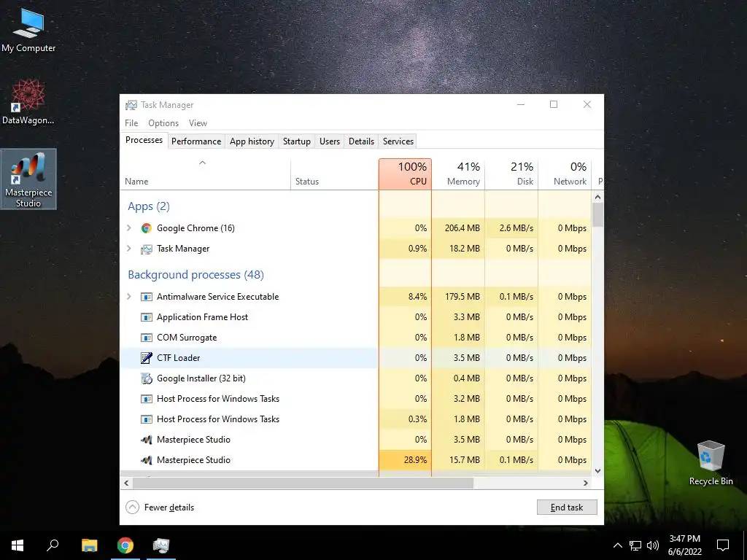747x560 pixels.
Task: Open the Windows Start menu
Action: click(18, 545)
